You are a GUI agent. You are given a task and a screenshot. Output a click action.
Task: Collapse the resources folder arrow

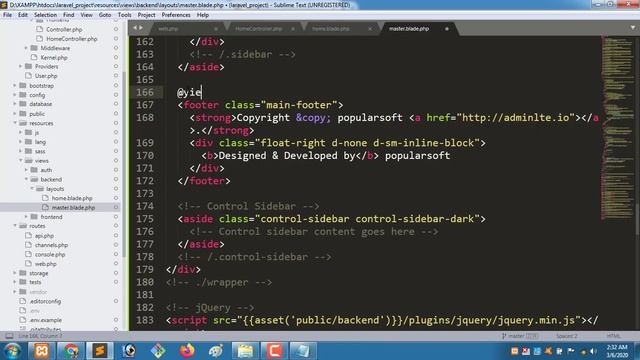pos(15,123)
